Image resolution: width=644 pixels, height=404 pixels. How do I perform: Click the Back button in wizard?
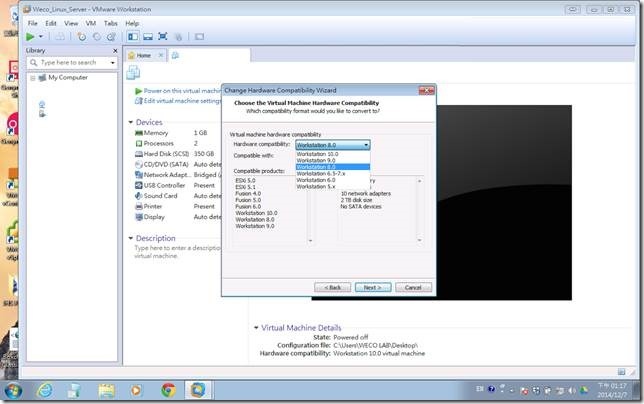[x=332, y=287]
